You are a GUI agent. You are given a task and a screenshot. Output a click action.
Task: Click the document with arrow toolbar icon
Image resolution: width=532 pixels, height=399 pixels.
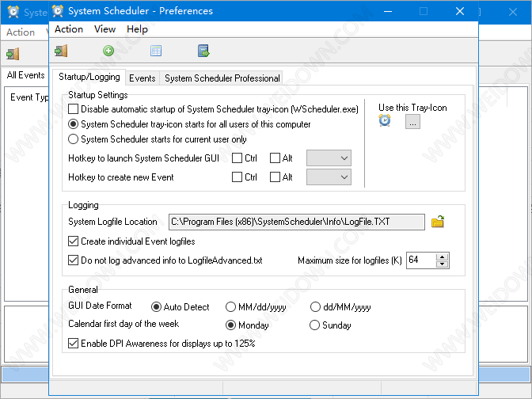pos(203,51)
